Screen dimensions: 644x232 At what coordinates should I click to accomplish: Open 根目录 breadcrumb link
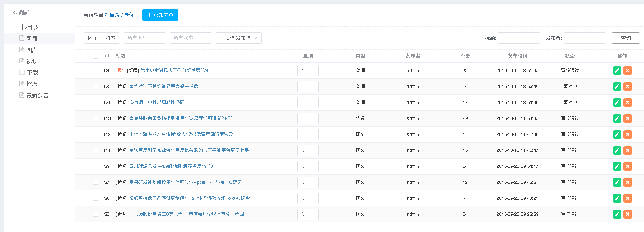[112, 15]
